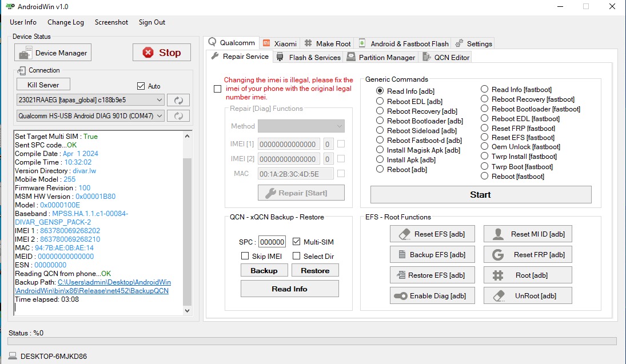Switch to the Xiaomi tab
This screenshot has width=626, height=364.
pyautogui.click(x=280, y=43)
